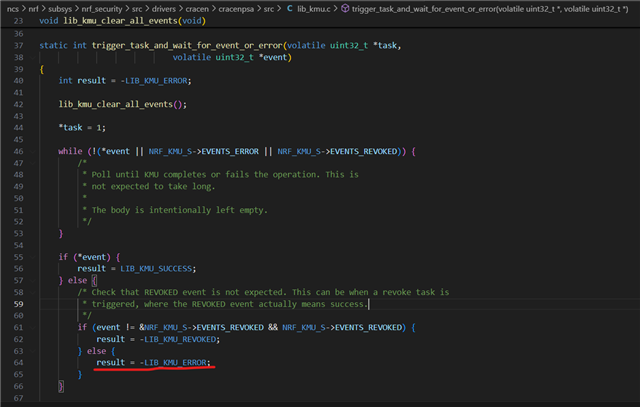Collapse the comment fold at line 47
The image size is (640, 407).
tap(33, 163)
